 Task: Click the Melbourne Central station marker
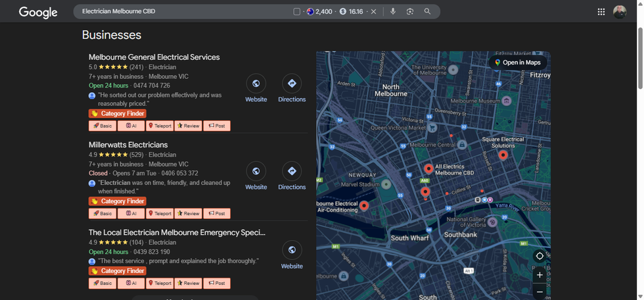(461, 145)
